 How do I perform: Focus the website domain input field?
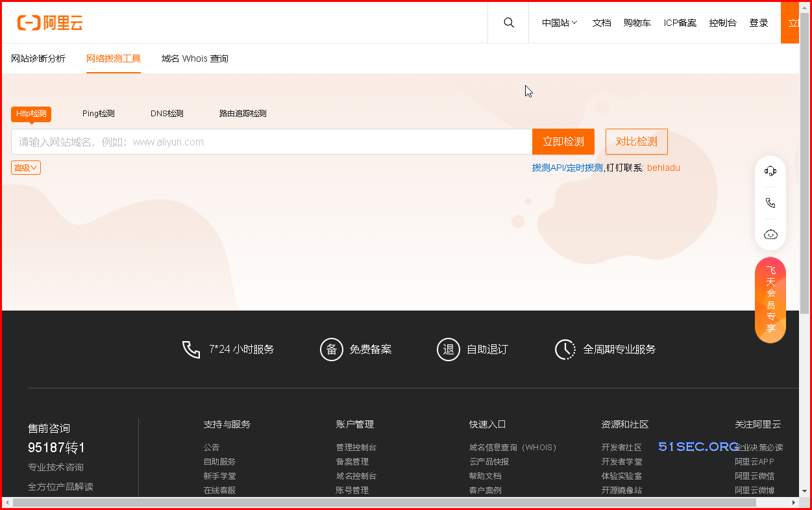tap(272, 142)
